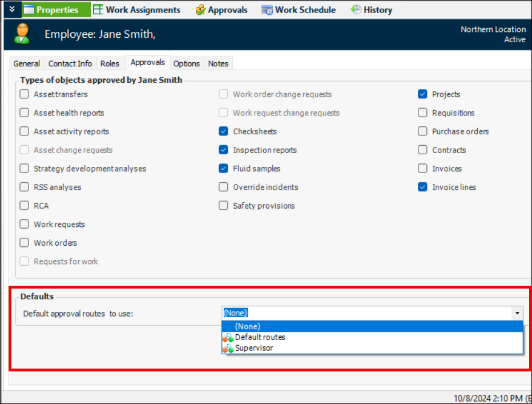This screenshot has height=404, width=532.
Task: Uncheck the Invoice lines checkbox
Action: [422, 187]
